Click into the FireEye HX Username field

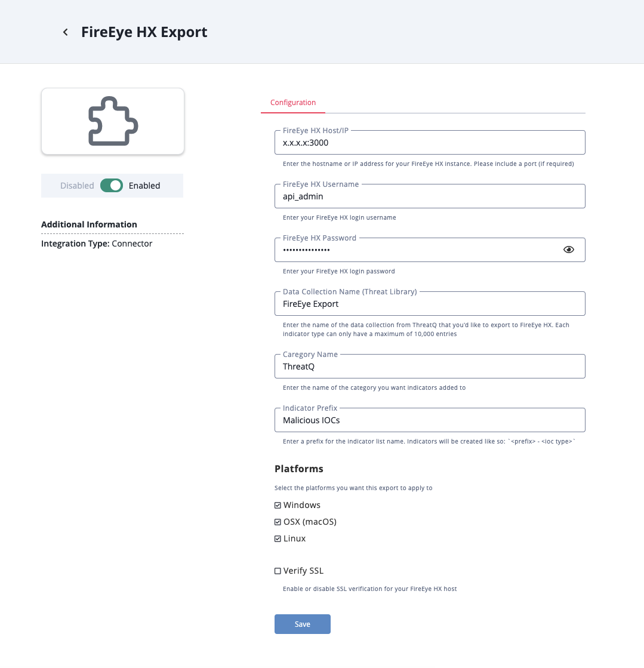pos(430,196)
